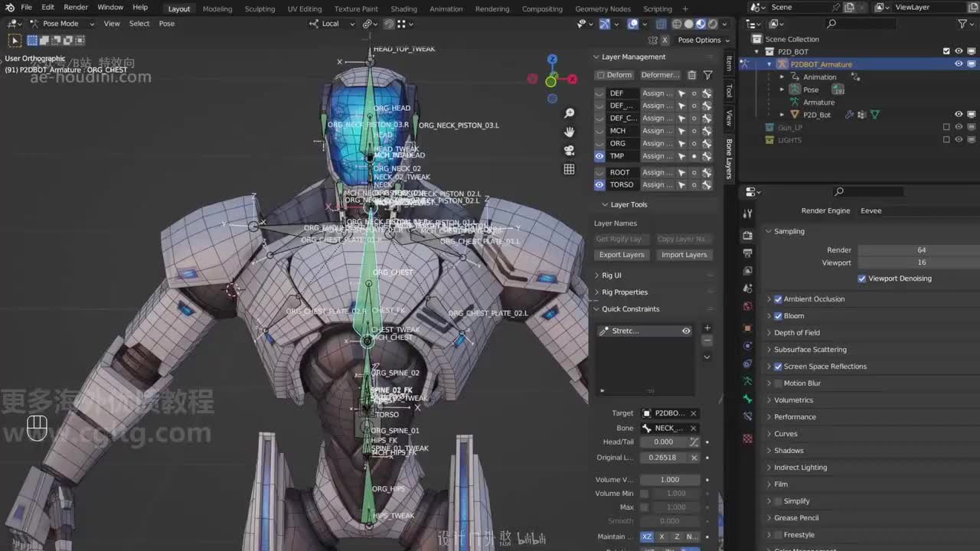Click Assign button for DEF layer
The image size is (980, 551).
pos(657,93)
